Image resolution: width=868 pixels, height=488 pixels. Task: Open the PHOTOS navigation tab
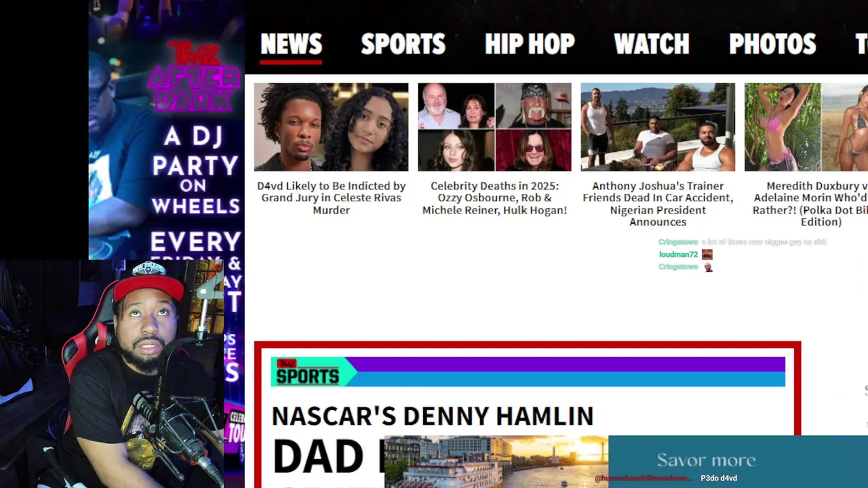(772, 45)
